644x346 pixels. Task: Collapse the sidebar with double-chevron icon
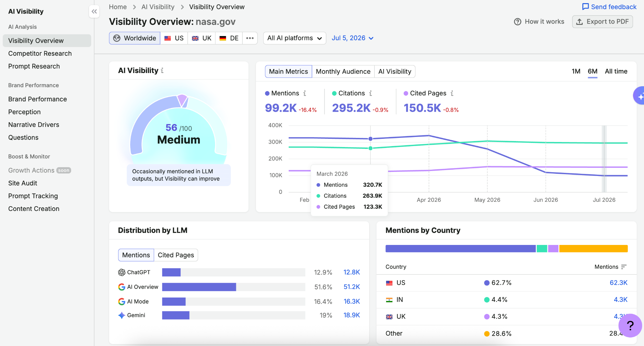(x=94, y=12)
